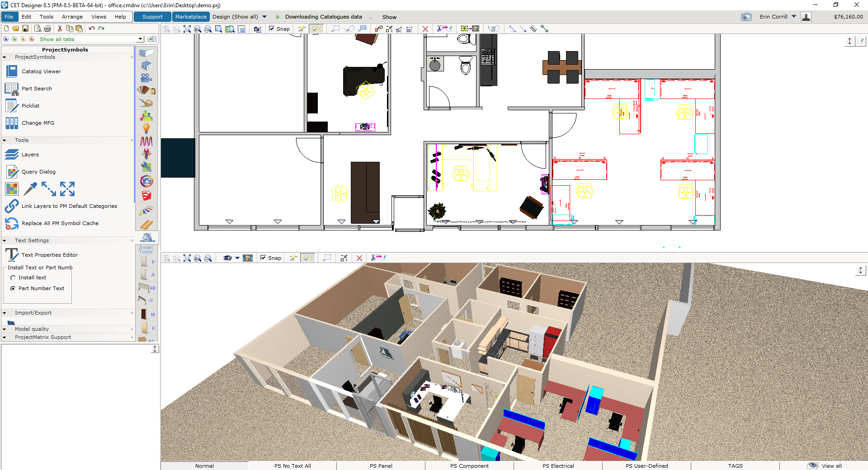Open the Design (Show all) dropdown arrow
The image size is (868, 470).
pyautogui.click(x=264, y=17)
